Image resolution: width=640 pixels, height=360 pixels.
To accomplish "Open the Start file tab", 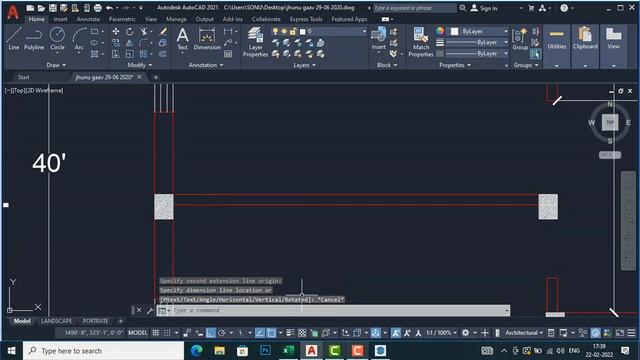I will click(23, 77).
